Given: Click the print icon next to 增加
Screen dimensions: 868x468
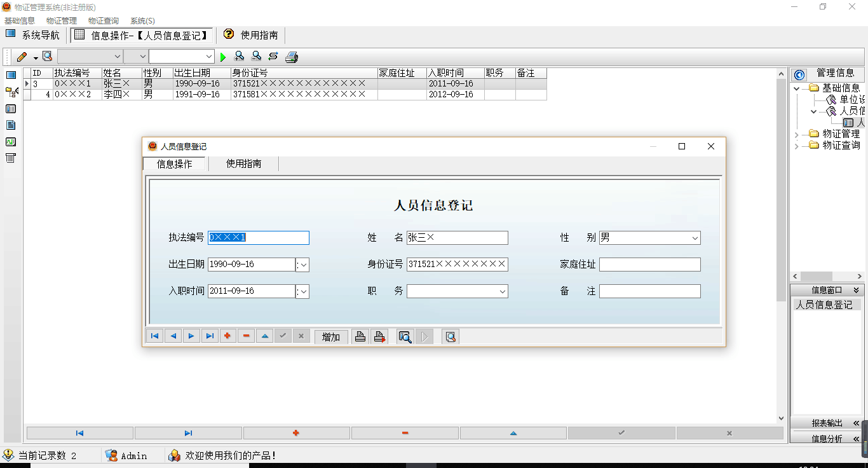Looking at the screenshot, I should (360, 337).
